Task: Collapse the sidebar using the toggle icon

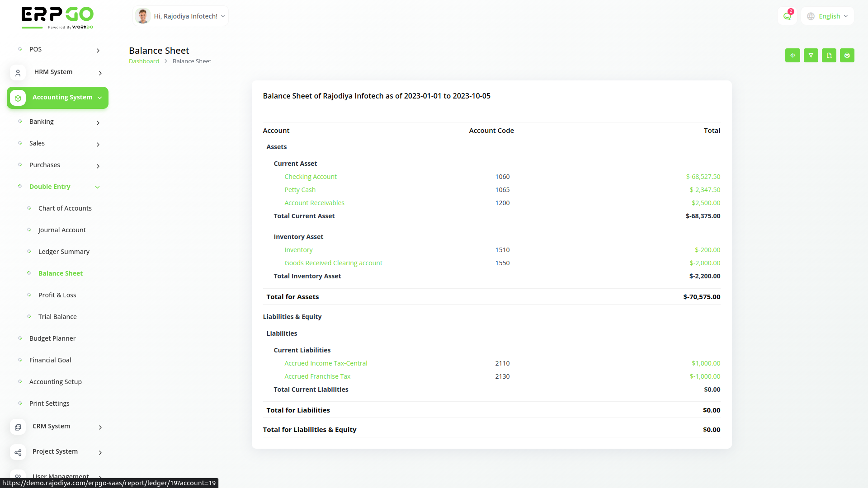Action: (792, 55)
